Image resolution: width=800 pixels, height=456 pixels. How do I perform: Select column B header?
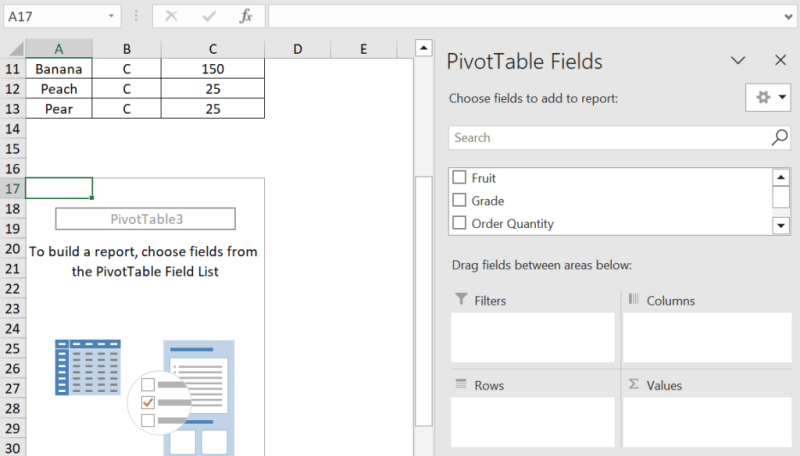pos(127,49)
